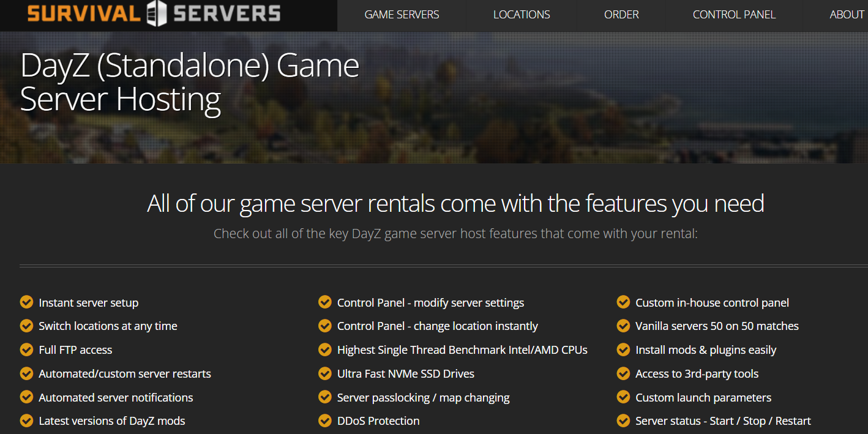Click the 'Switch locations at any time' text
The width and height of the screenshot is (868, 434).
pyautogui.click(x=108, y=326)
